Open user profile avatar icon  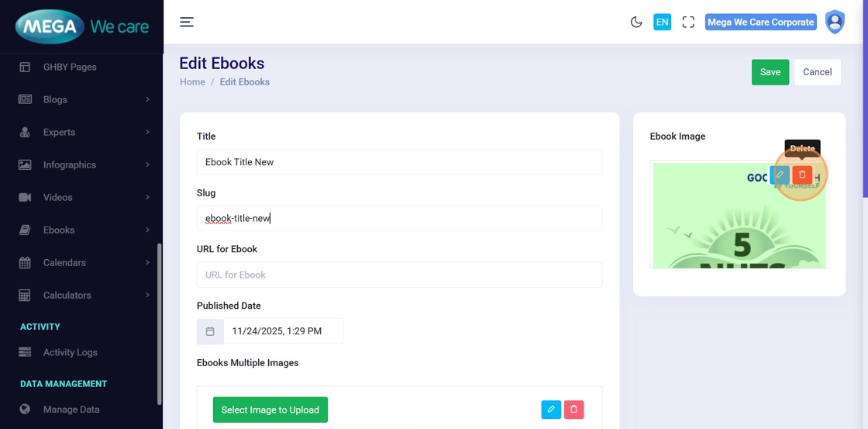pos(835,22)
